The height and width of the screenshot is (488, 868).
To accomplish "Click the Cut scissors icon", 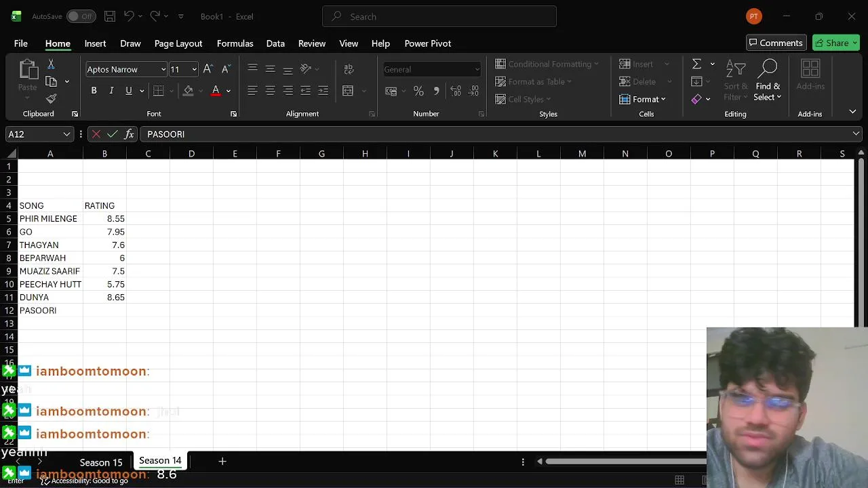I will point(51,64).
